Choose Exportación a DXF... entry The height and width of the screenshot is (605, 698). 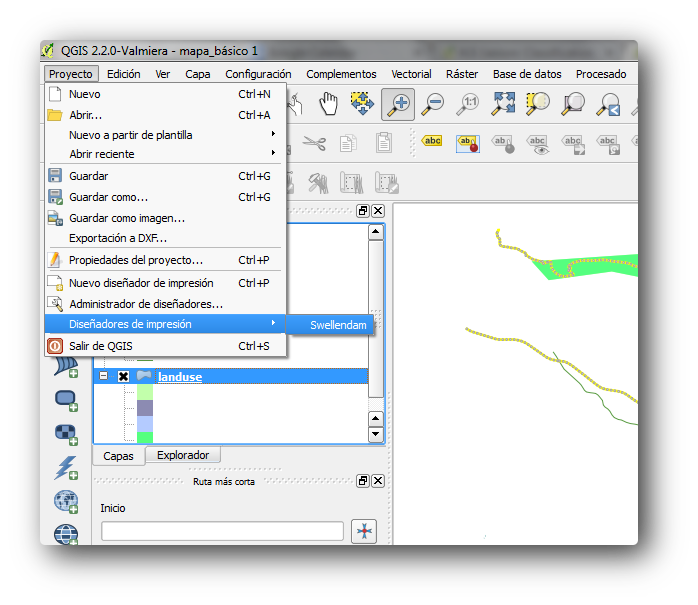(165, 238)
